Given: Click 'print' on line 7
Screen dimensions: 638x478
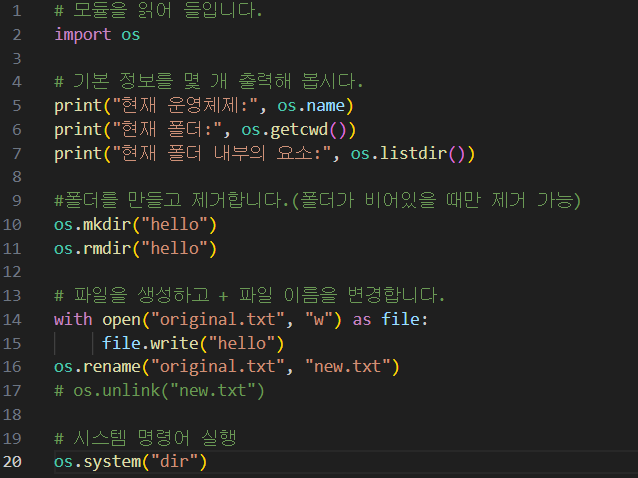Looking at the screenshot, I should (x=78, y=154).
